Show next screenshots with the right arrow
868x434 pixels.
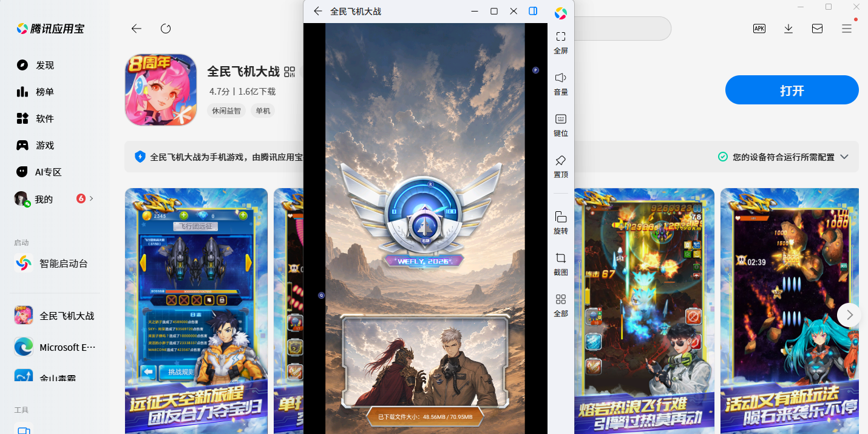849,315
